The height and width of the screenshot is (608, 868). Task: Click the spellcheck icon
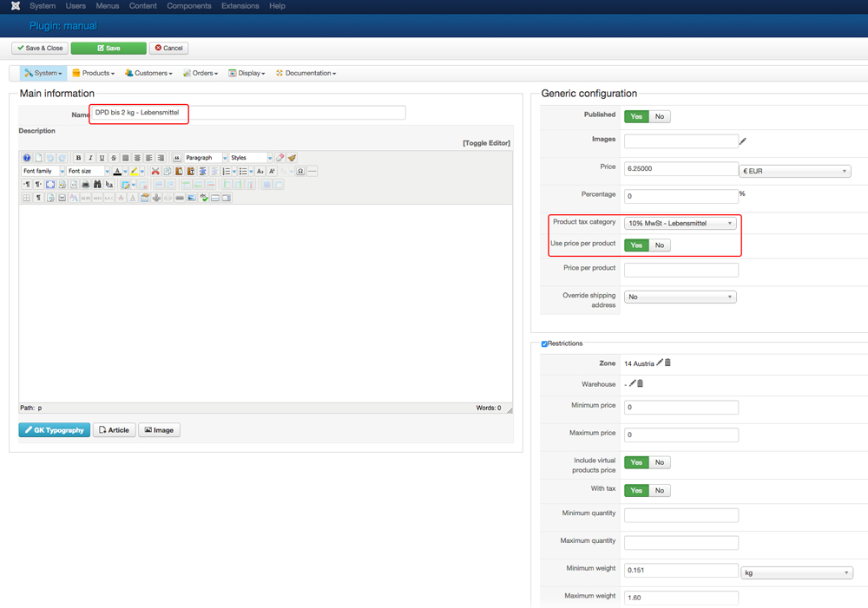coord(204,198)
